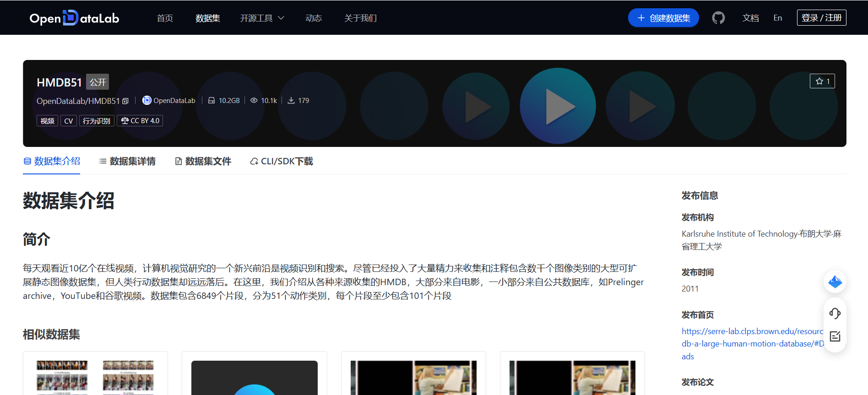This screenshot has width=868, height=395.
Task: Click the 登录 / 注册 button
Action: pyautogui.click(x=822, y=17)
